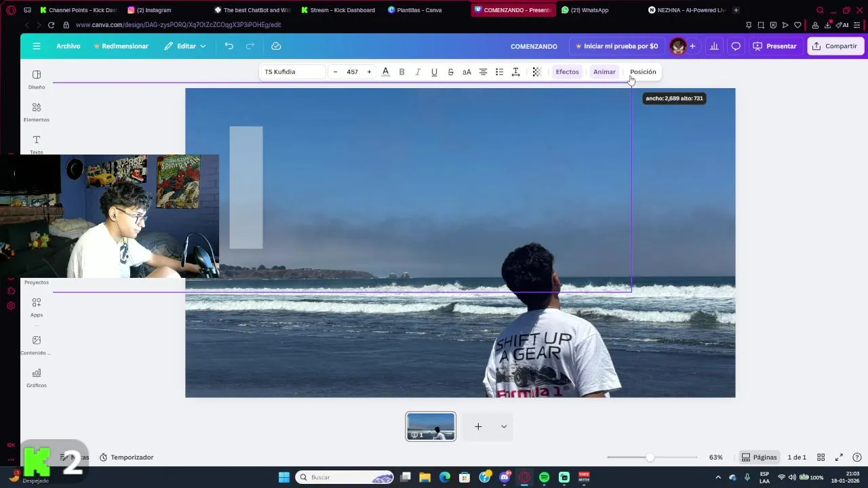
Task: Toggle the Páginas view button
Action: pyautogui.click(x=759, y=457)
